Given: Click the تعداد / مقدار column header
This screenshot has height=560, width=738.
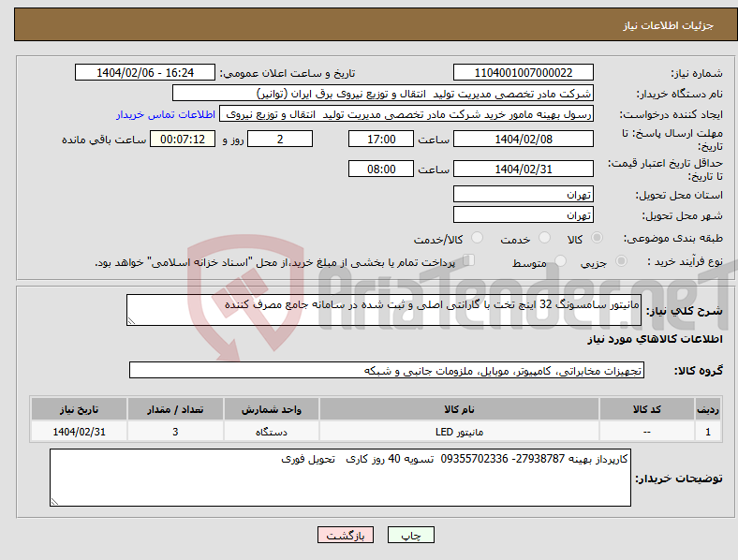Looking at the screenshot, I should coord(175,409).
